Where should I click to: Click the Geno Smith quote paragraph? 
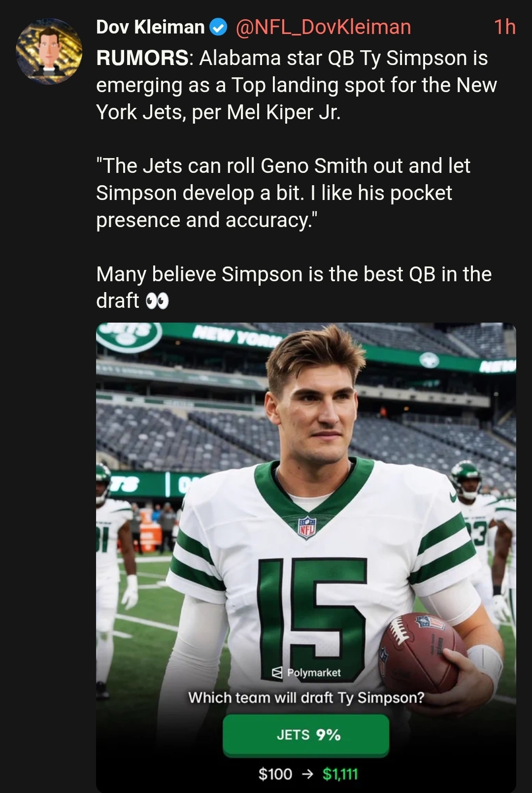(x=283, y=193)
